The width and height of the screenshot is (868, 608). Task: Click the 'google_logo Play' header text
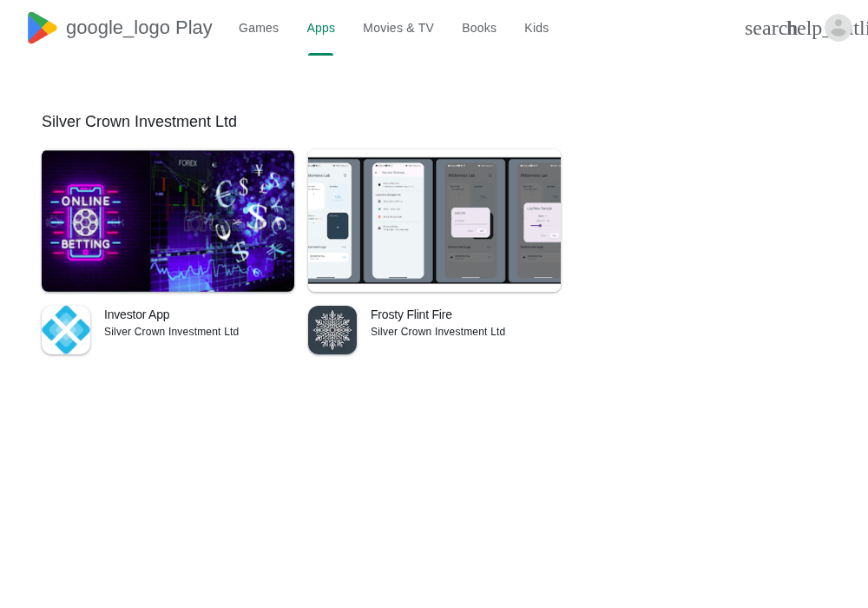coord(139,28)
